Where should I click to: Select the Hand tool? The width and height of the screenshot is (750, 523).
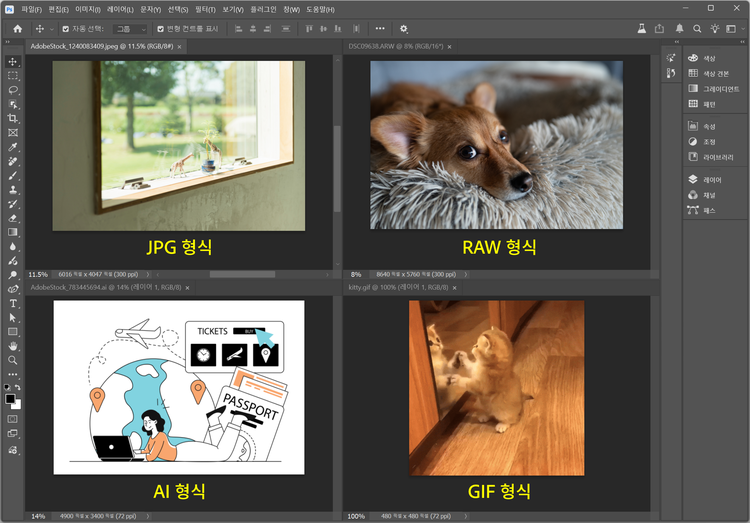12,346
